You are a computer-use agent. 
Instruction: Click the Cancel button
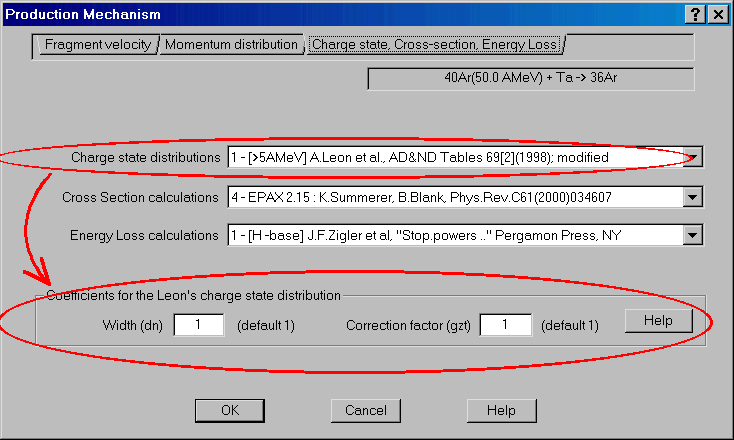tap(365, 410)
